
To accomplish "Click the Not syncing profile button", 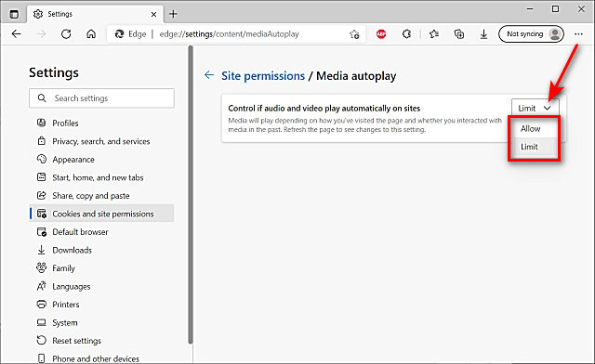I will (531, 34).
